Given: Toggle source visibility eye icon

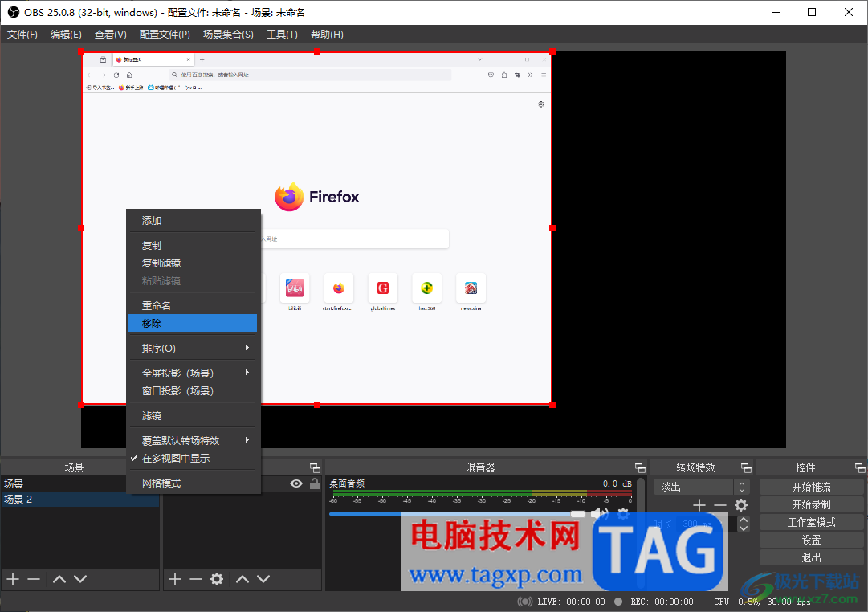Looking at the screenshot, I should (296, 483).
